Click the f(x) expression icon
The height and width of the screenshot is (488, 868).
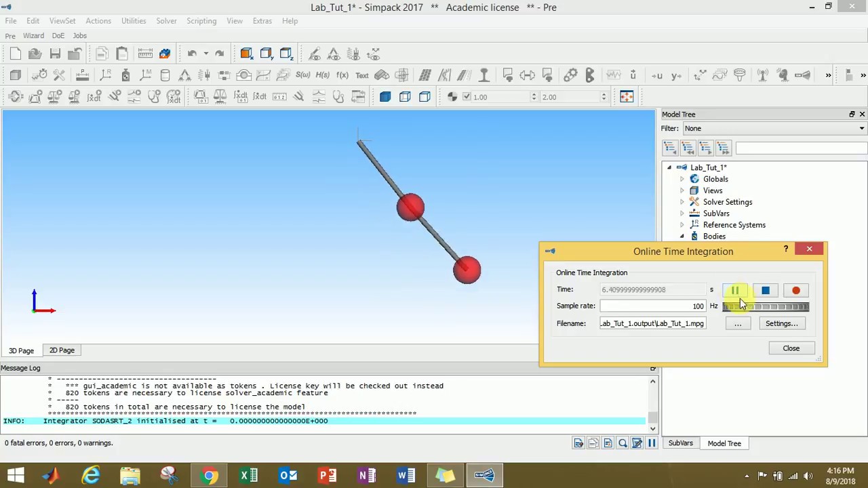(x=342, y=75)
